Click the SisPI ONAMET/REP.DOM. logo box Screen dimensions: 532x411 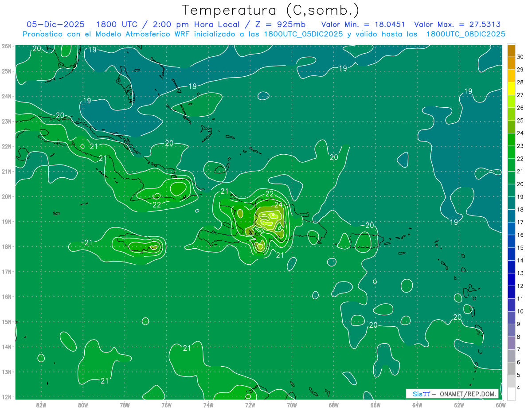(452, 394)
